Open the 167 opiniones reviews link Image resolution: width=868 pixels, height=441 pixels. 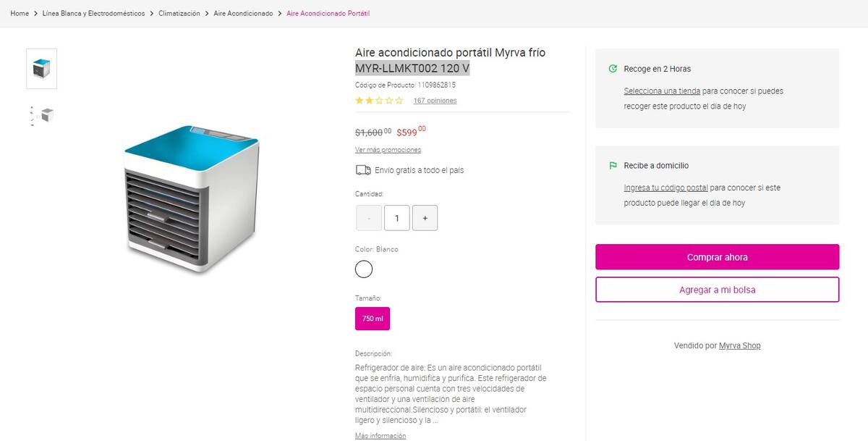coord(435,101)
